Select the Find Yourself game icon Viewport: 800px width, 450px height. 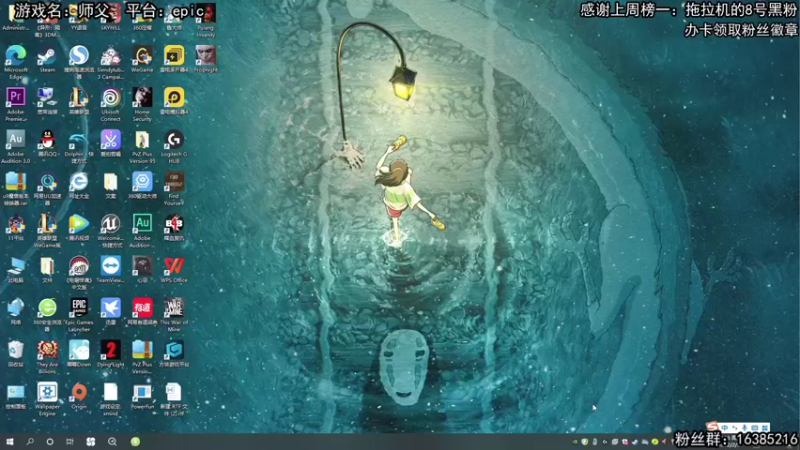[x=174, y=182]
